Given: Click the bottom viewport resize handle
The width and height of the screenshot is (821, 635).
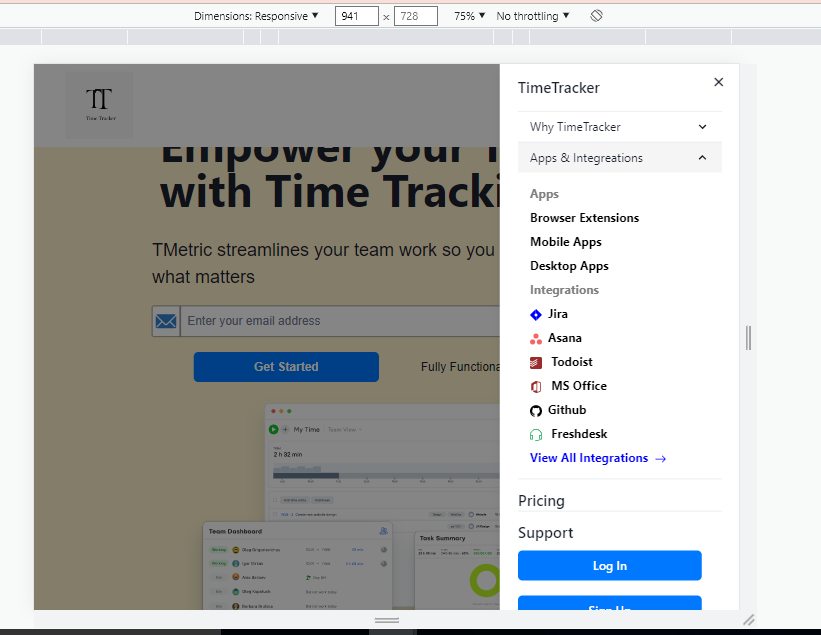Looking at the screenshot, I should click(386, 620).
